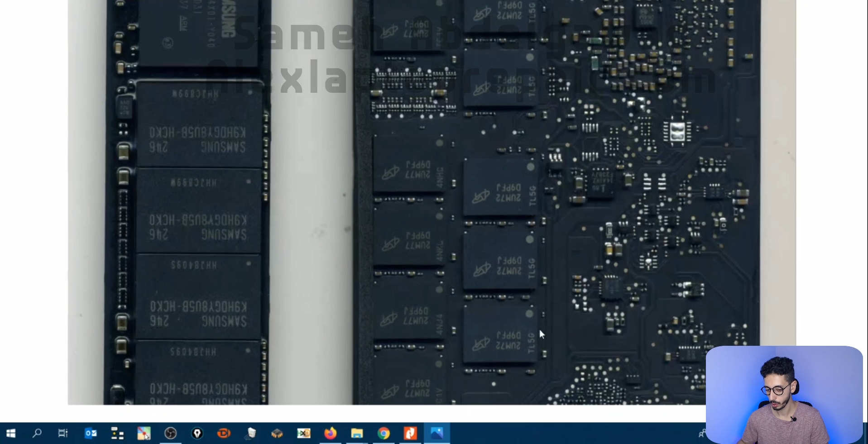Open the server tower app icon in taskbar
This screenshot has height=444, width=868.
point(250,433)
